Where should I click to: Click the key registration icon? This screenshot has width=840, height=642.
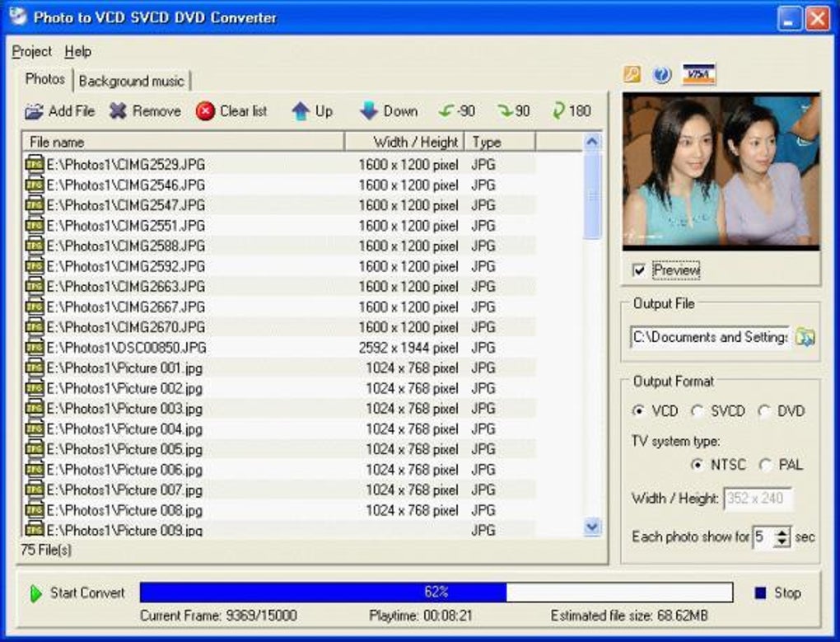click(x=632, y=75)
